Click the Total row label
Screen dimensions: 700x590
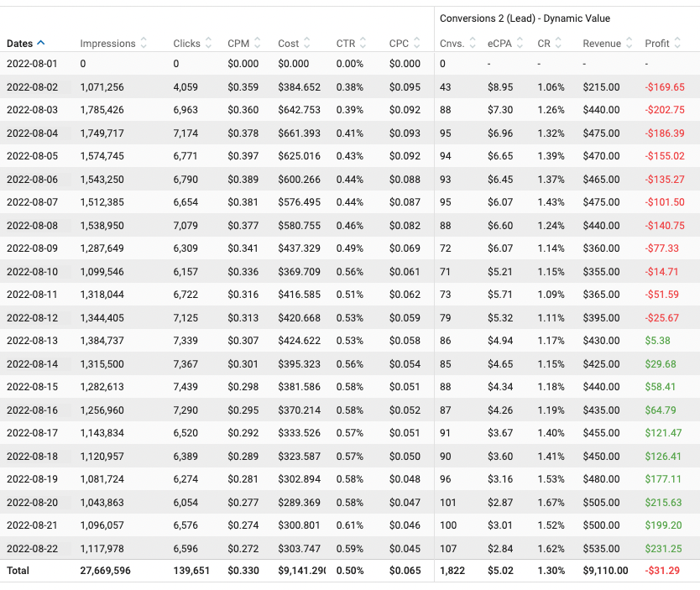[18, 570]
